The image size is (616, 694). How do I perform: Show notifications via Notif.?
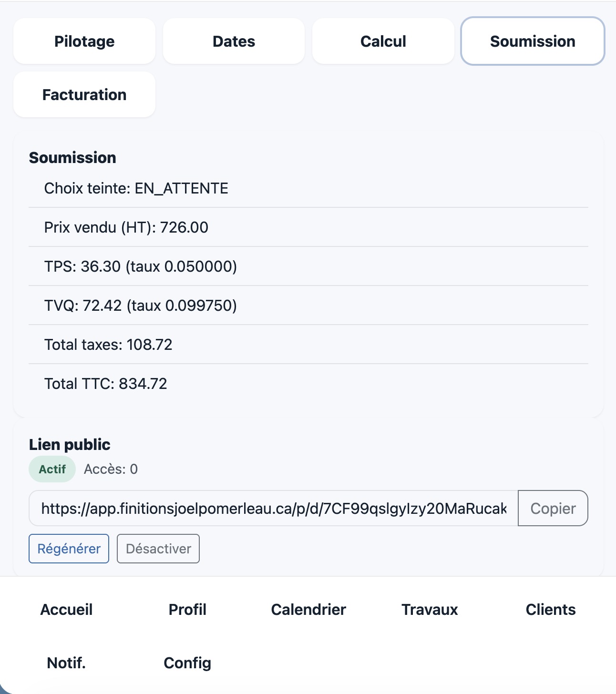66,663
